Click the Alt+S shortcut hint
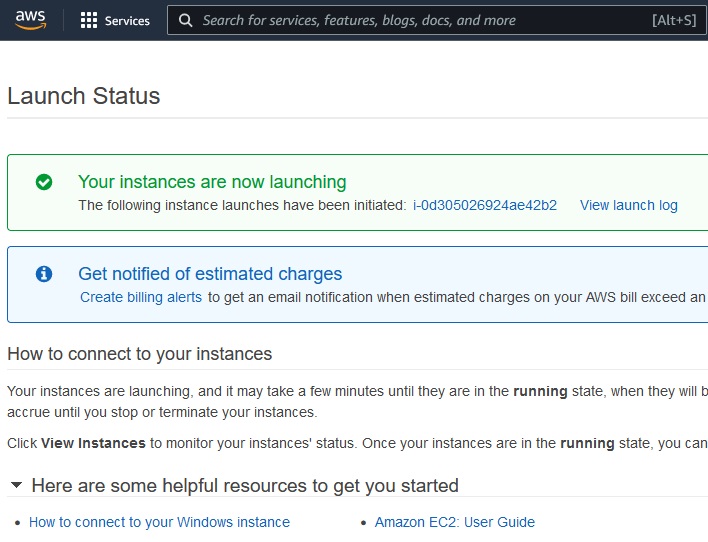 (672, 20)
